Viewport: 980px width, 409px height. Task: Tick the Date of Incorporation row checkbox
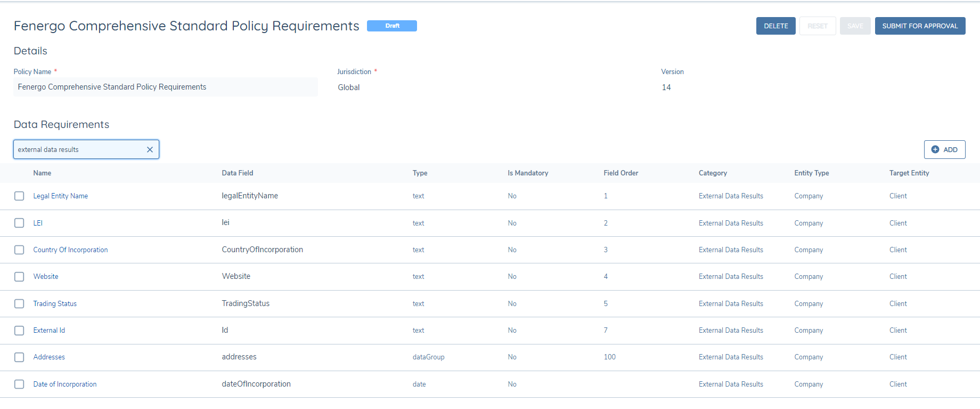[19, 384]
